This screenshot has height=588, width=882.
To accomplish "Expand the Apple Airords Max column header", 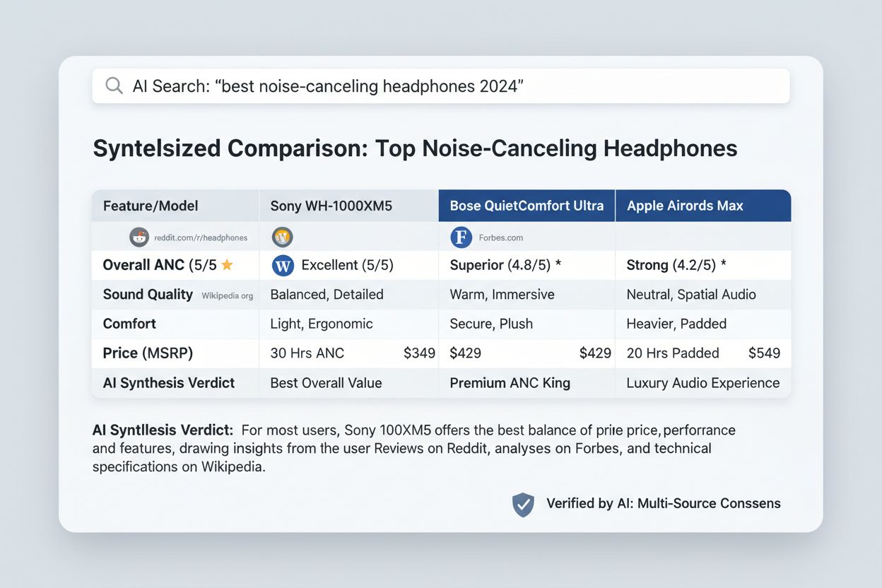I will 683,206.
